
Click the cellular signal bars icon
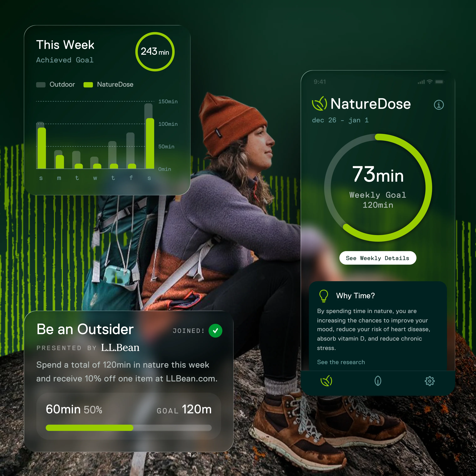(x=421, y=82)
